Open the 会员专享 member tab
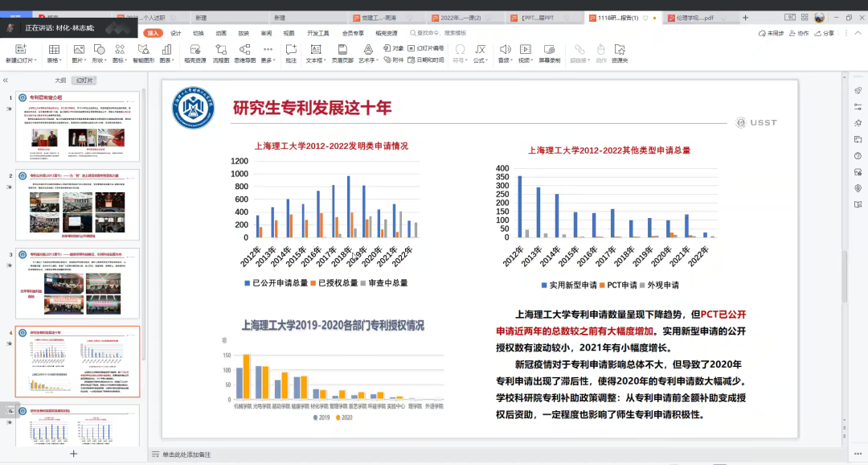This screenshot has width=868, height=465. [x=353, y=33]
